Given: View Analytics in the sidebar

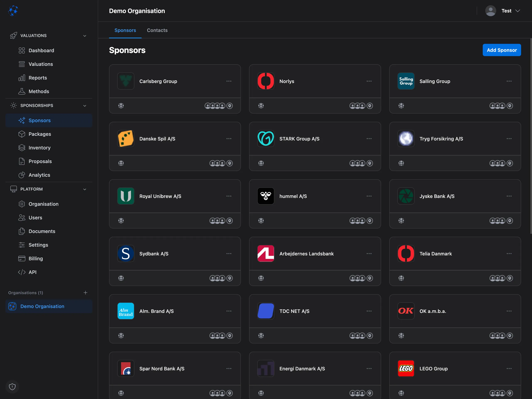Looking at the screenshot, I should 49,175.
